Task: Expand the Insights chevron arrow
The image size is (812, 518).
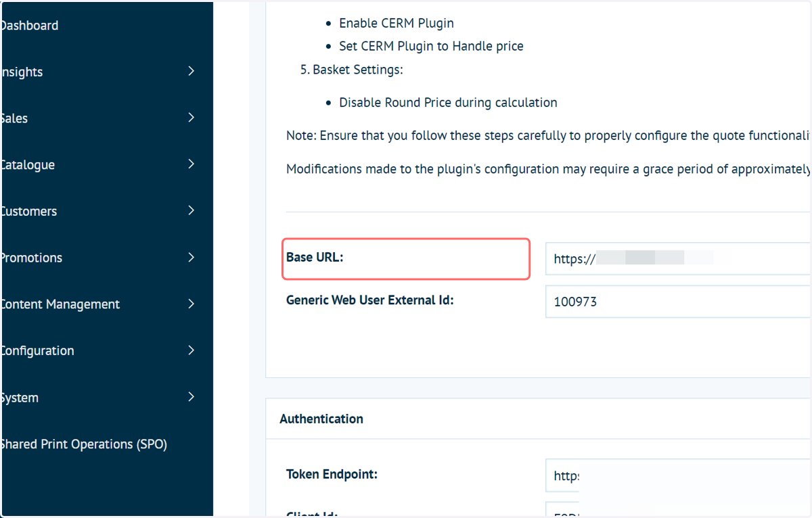Action: 191,71
